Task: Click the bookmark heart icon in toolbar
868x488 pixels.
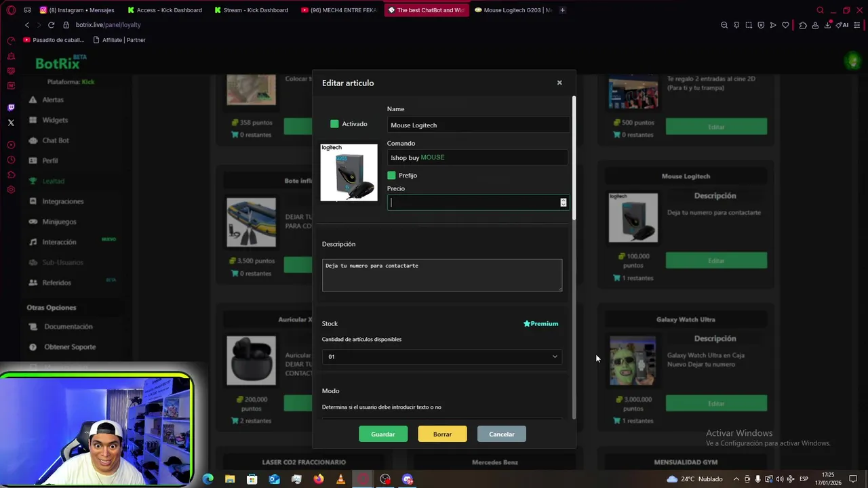Action: pyautogui.click(x=785, y=25)
